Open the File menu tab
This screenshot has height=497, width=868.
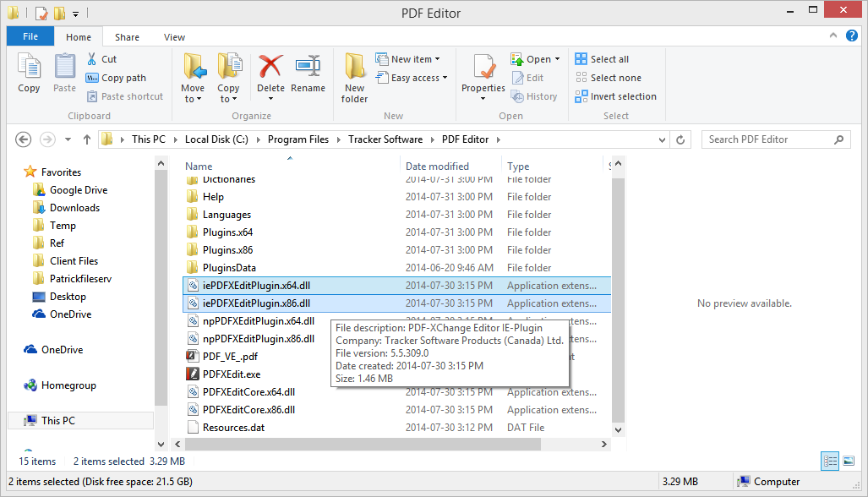(x=30, y=36)
